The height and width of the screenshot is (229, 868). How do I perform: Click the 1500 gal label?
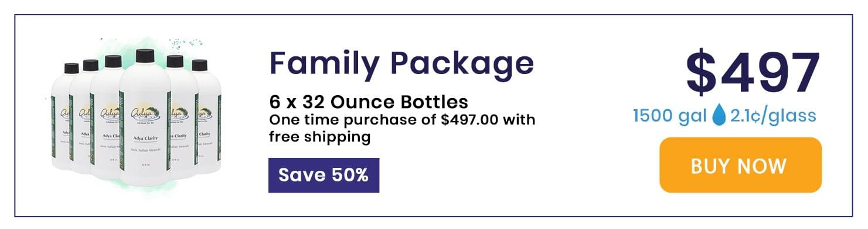click(670, 116)
